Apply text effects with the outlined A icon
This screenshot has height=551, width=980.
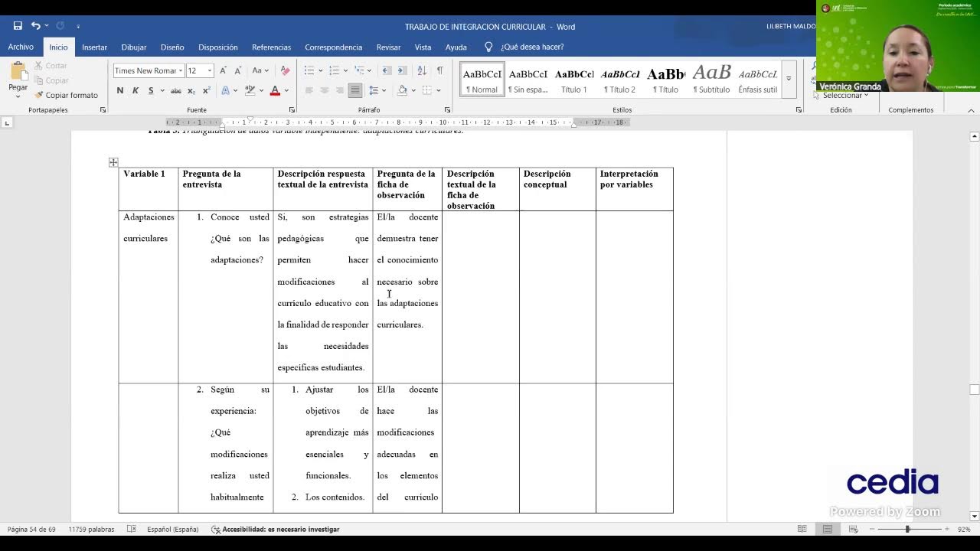click(225, 90)
